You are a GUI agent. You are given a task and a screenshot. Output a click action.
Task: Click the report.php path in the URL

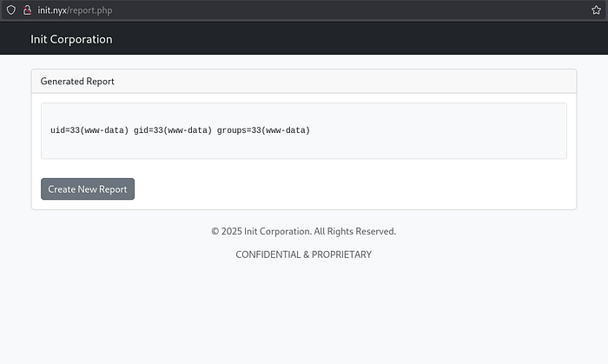pos(89,10)
